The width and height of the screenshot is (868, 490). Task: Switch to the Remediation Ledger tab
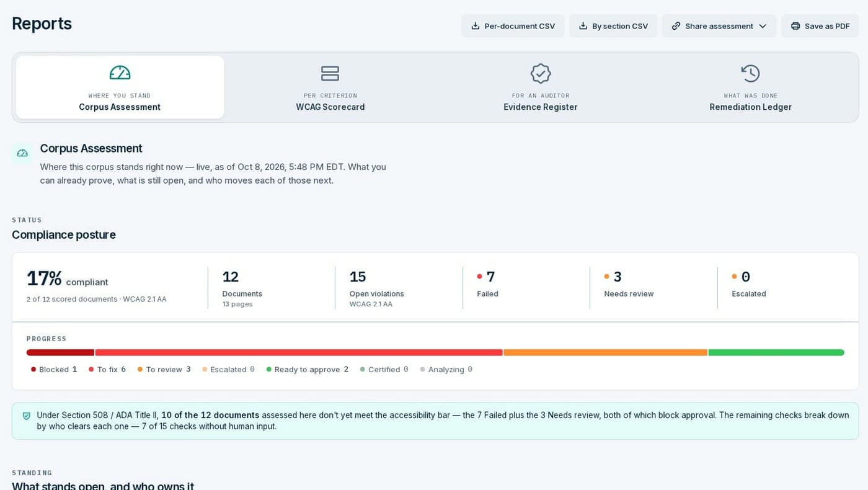pyautogui.click(x=750, y=87)
